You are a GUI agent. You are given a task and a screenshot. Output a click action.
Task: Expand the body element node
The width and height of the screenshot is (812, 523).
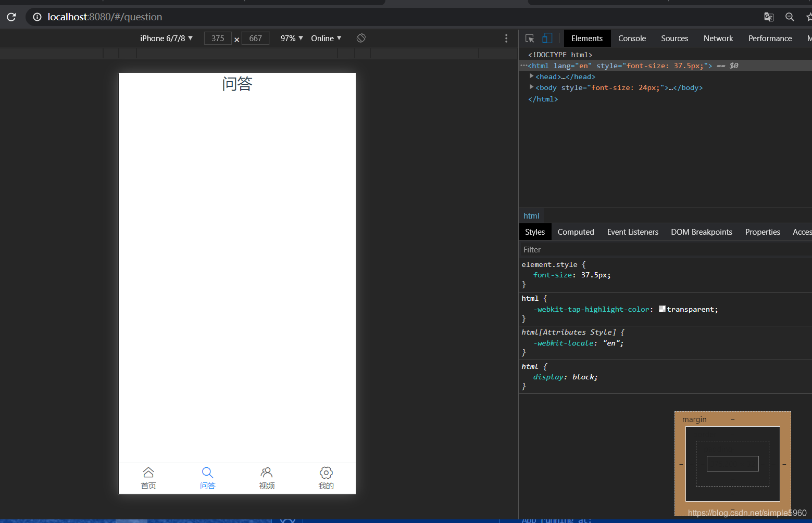click(531, 87)
